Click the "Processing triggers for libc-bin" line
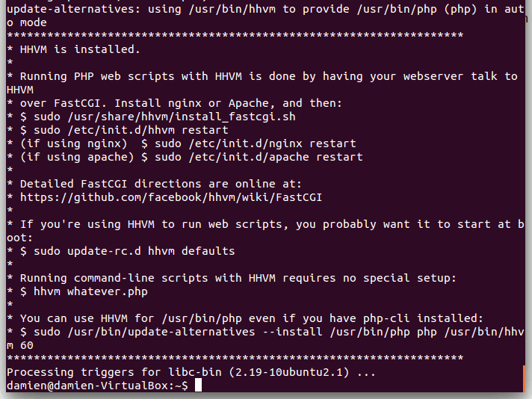Viewport: 532px width, 399px height. coord(191,372)
